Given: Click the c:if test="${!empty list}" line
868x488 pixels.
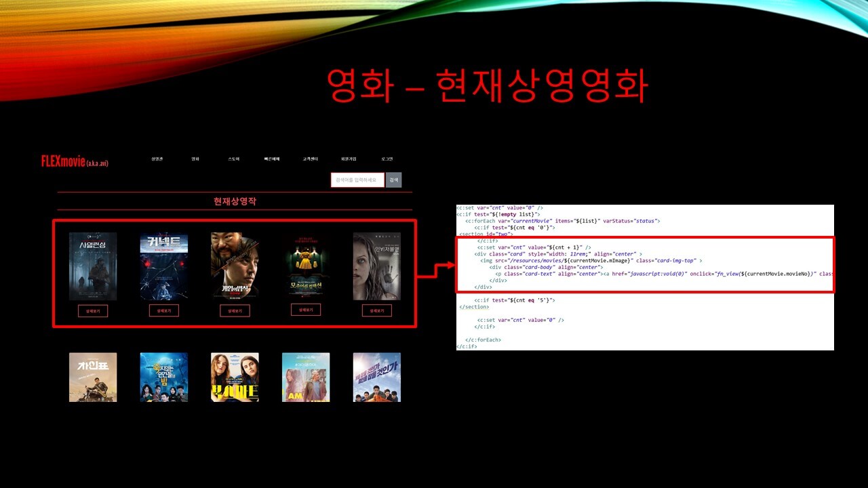Looking at the screenshot, I should tap(498, 214).
